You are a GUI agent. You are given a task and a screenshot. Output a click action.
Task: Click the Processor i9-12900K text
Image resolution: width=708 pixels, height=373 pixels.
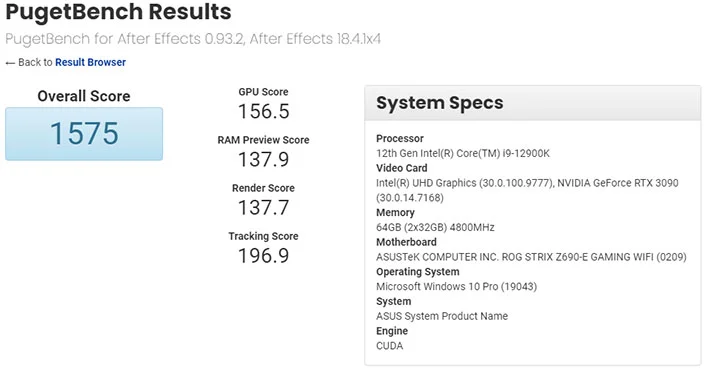(463, 154)
